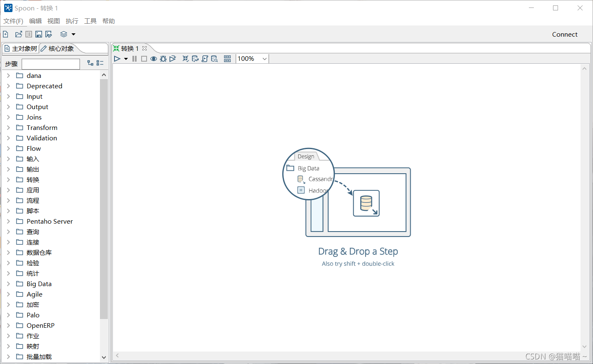Select the OpenERP folder

(x=40, y=325)
